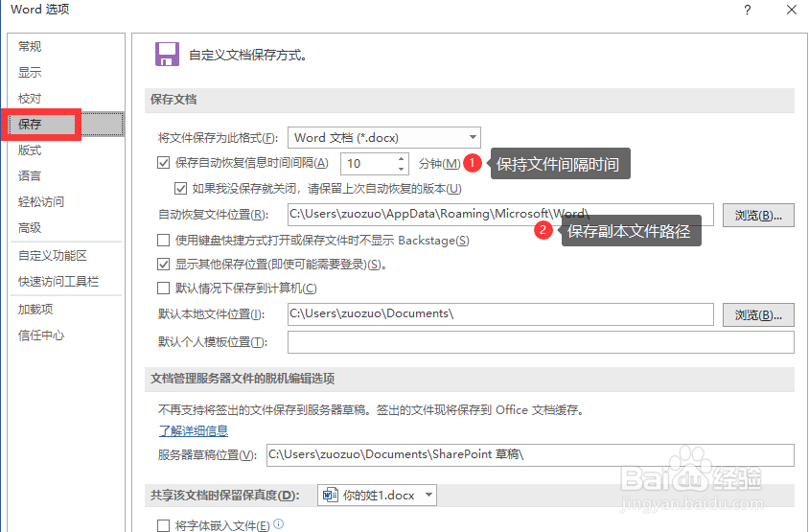Enable 将字体嵌入文件 checkbox
The width and height of the screenshot is (809, 532).
click(164, 525)
